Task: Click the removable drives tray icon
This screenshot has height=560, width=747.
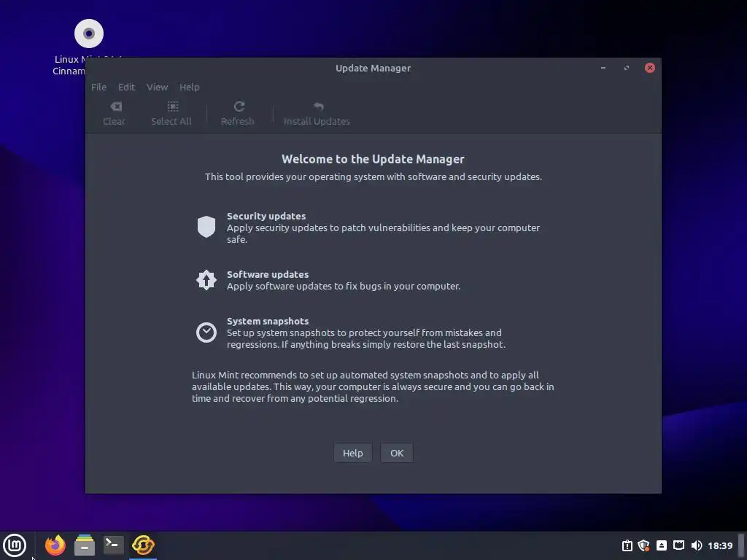Action: click(661, 545)
